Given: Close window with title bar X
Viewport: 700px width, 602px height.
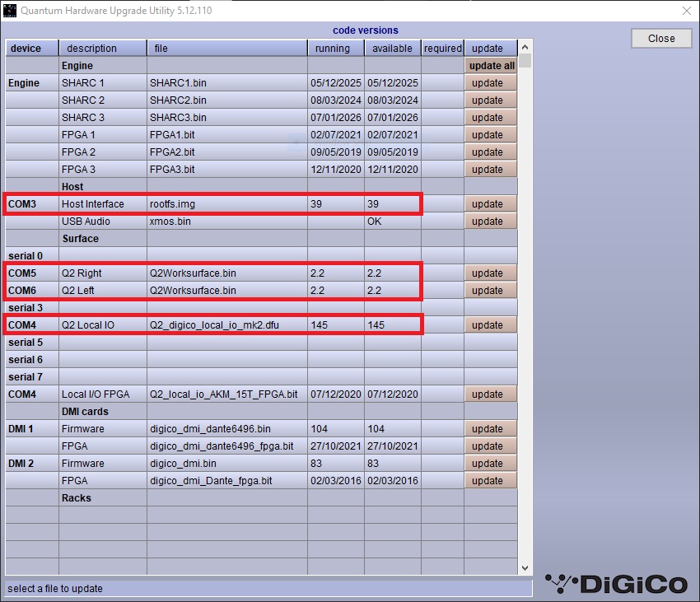Looking at the screenshot, I should tap(687, 11).
